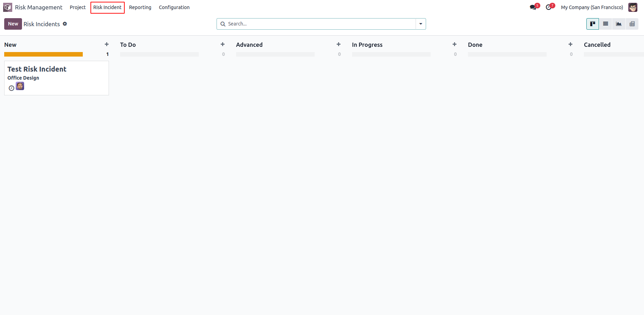Switch to List view
Image resolution: width=644 pixels, height=315 pixels.
pyautogui.click(x=606, y=24)
